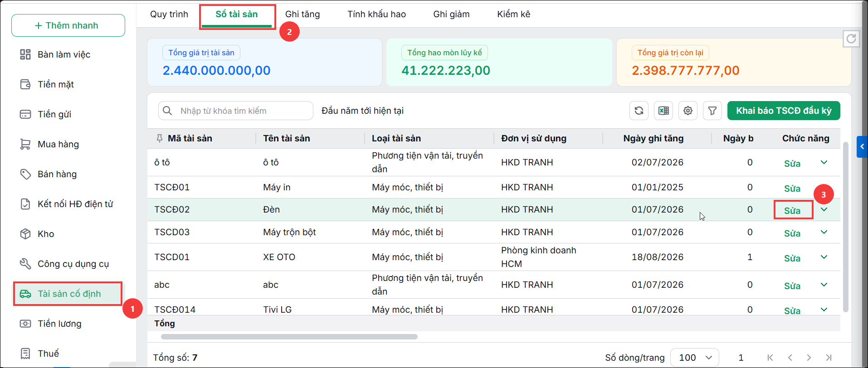Switch to Tính khấu hao tab
868x368 pixels.
click(376, 14)
